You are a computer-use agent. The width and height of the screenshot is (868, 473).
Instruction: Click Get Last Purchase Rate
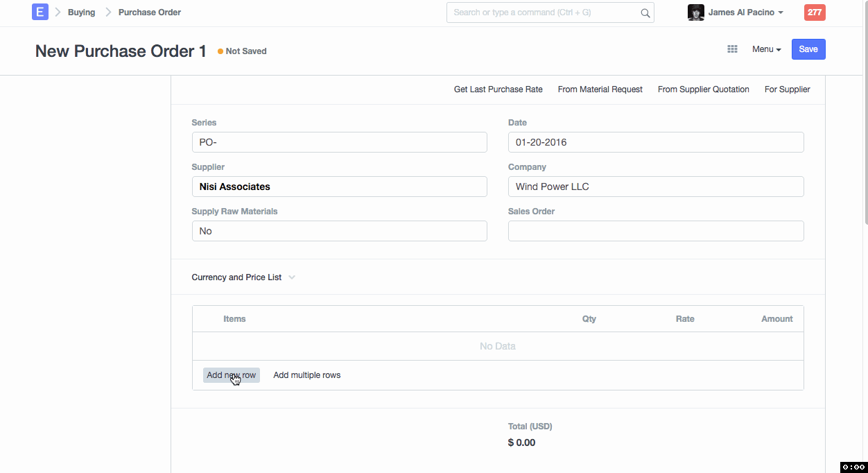click(498, 89)
